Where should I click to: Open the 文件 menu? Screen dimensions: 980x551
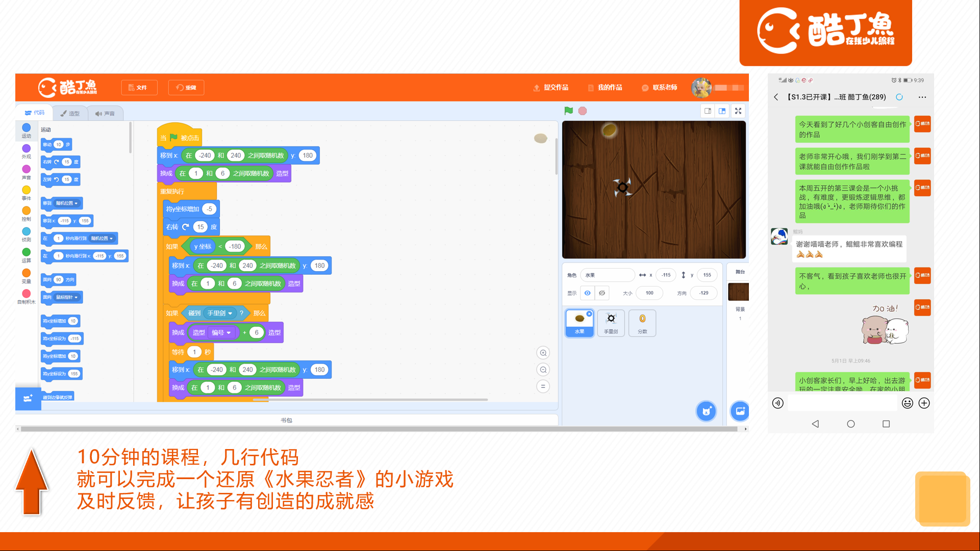tap(139, 88)
